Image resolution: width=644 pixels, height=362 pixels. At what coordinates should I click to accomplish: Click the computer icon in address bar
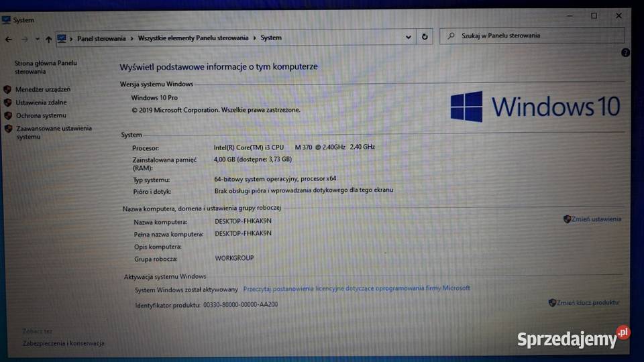point(62,39)
